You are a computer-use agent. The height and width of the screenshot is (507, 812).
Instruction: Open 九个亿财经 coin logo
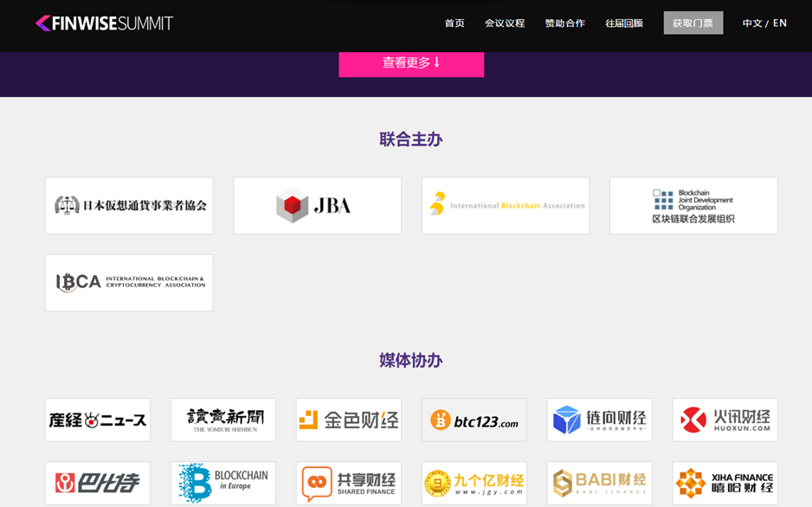click(x=474, y=483)
